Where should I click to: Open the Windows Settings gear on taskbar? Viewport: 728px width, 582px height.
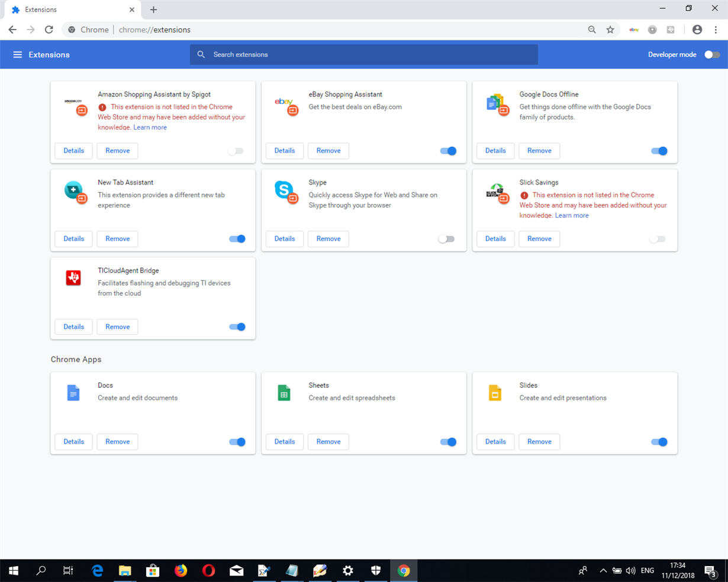click(x=348, y=571)
